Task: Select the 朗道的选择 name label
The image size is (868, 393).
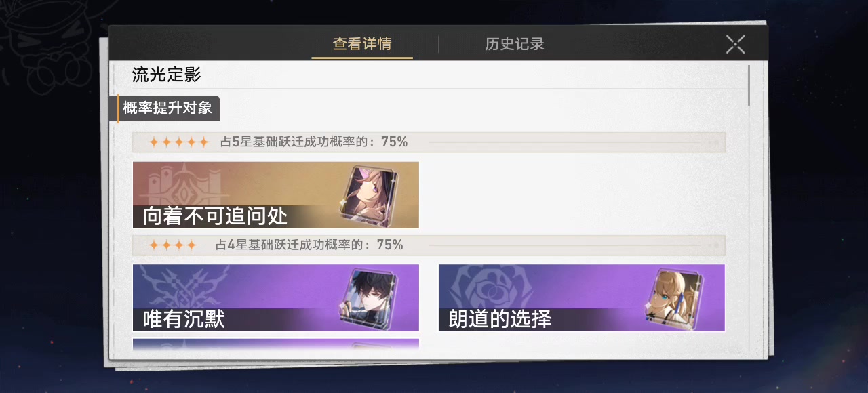Action: coord(500,320)
